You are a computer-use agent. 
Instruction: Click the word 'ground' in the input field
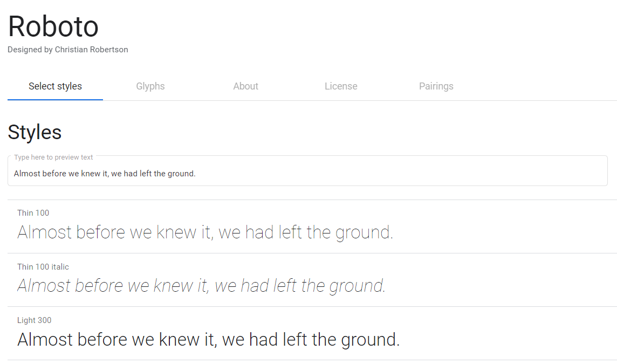[x=181, y=174]
